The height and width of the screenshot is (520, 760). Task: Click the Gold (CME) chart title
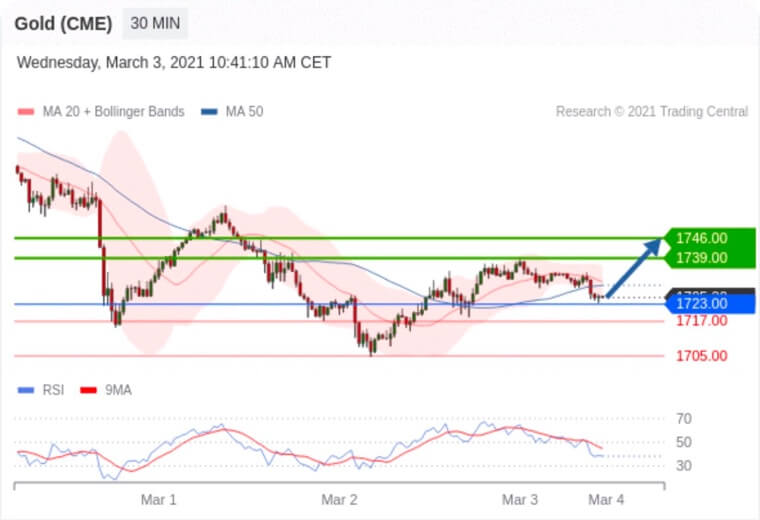(x=63, y=23)
